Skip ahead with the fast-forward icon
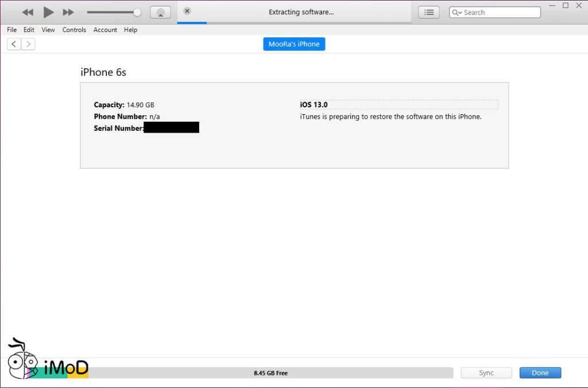 click(x=68, y=13)
